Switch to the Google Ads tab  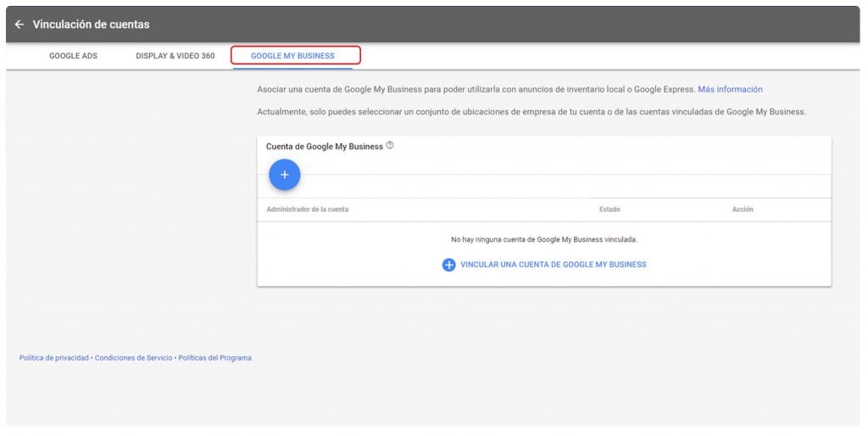coord(73,56)
